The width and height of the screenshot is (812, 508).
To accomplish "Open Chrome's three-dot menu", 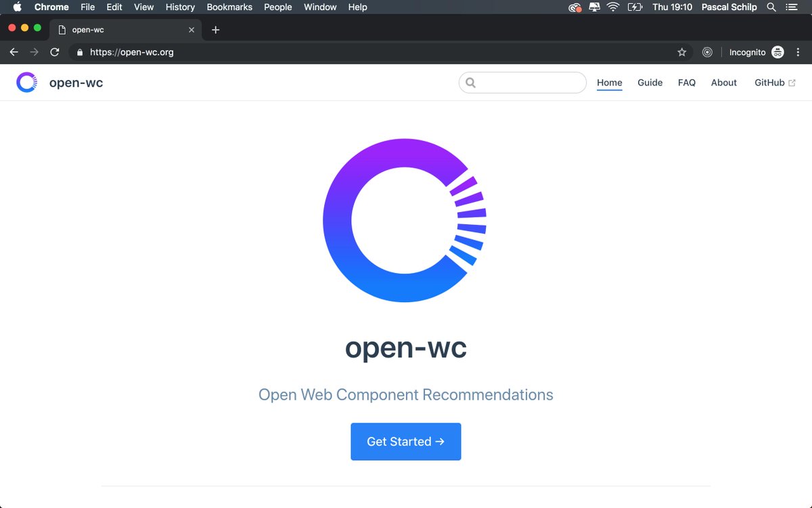I will 799,52.
